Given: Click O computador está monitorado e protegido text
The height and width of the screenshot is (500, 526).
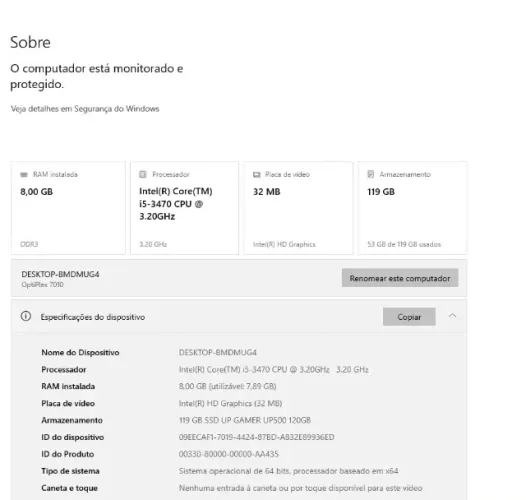Looking at the screenshot, I should (x=97, y=76).
